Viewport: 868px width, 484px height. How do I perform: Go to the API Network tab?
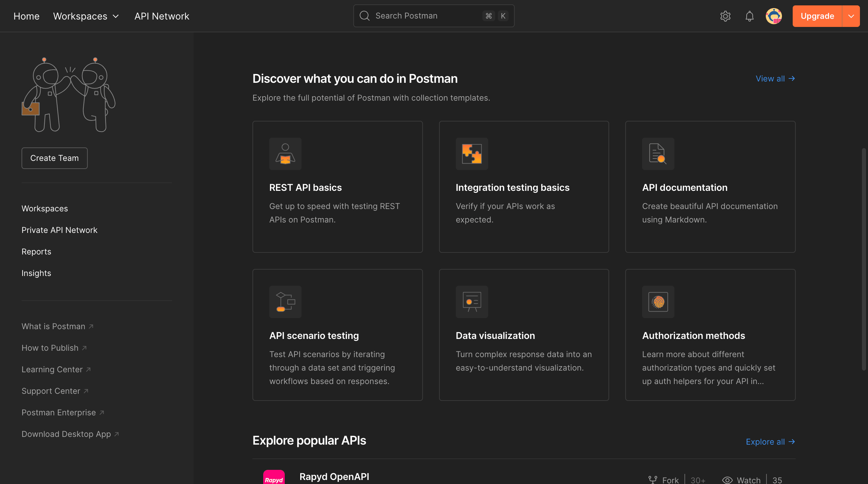click(162, 16)
